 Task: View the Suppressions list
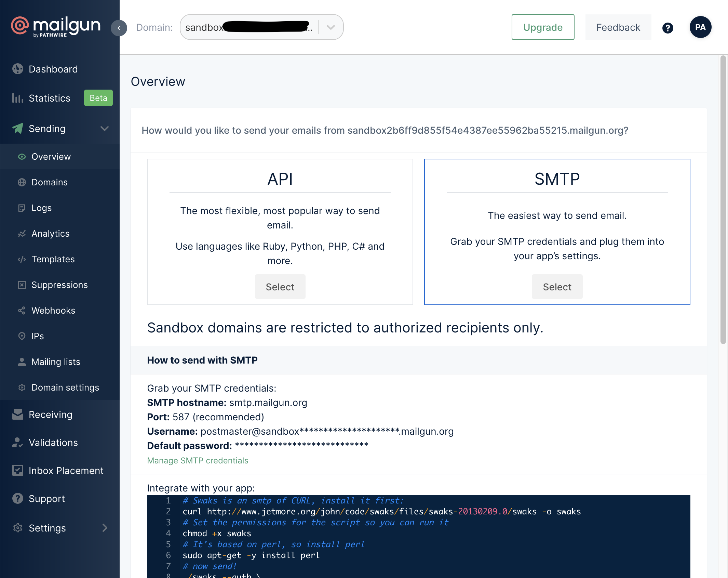pyautogui.click(x=59, y=285)
